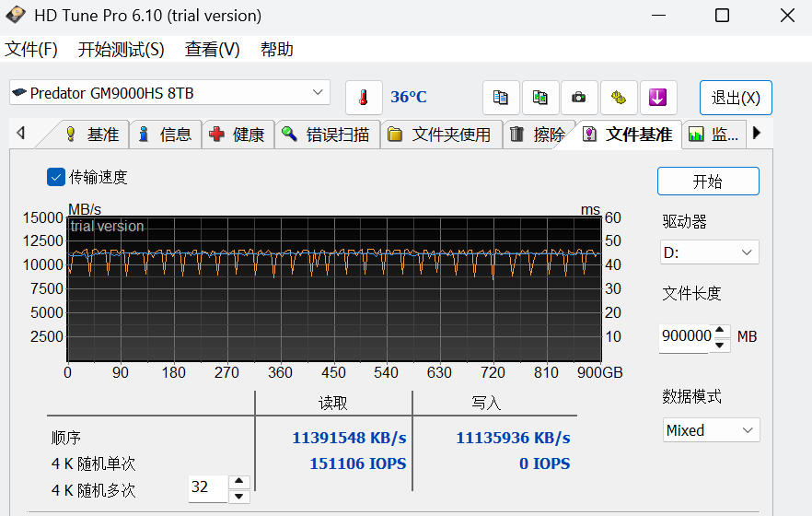The width and height of the screenshot is (812, 516).
Task: Open the 查看(V) menu
Action: pos(213,49)
